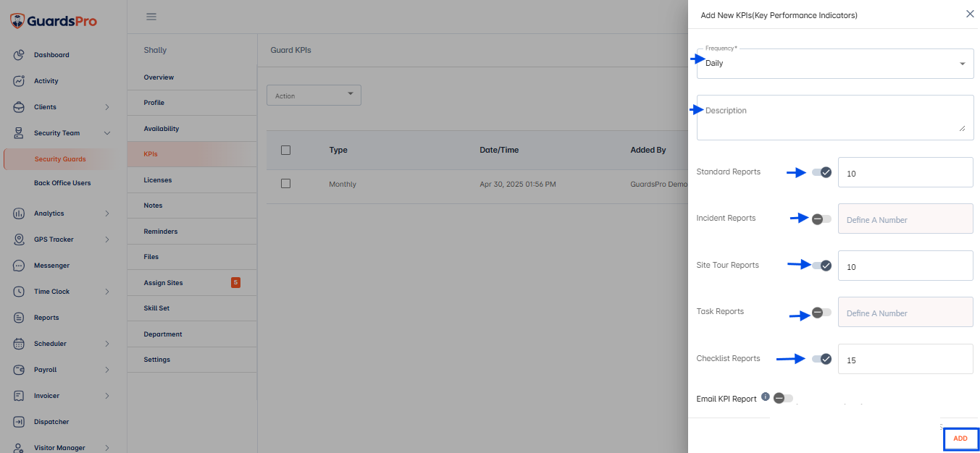Open the Action dropdown
This screenshot has height=453, width=980.
pos(314,95)
